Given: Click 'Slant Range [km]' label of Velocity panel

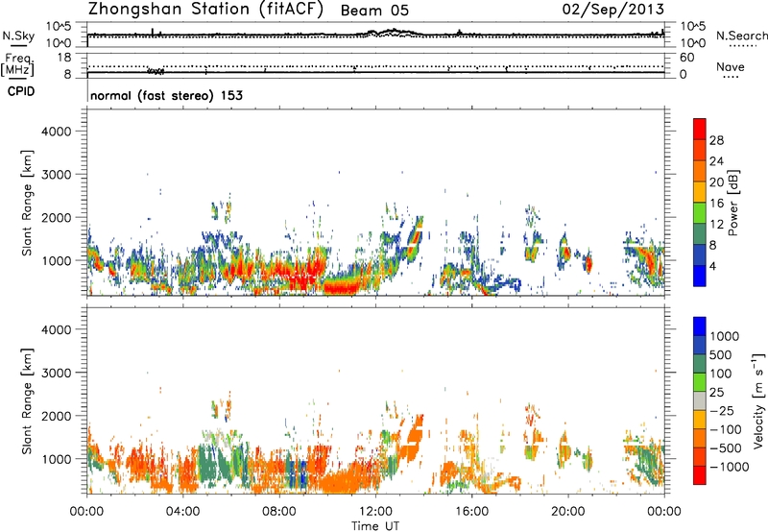Looking at the screenshot, I should tap(27, 401).
